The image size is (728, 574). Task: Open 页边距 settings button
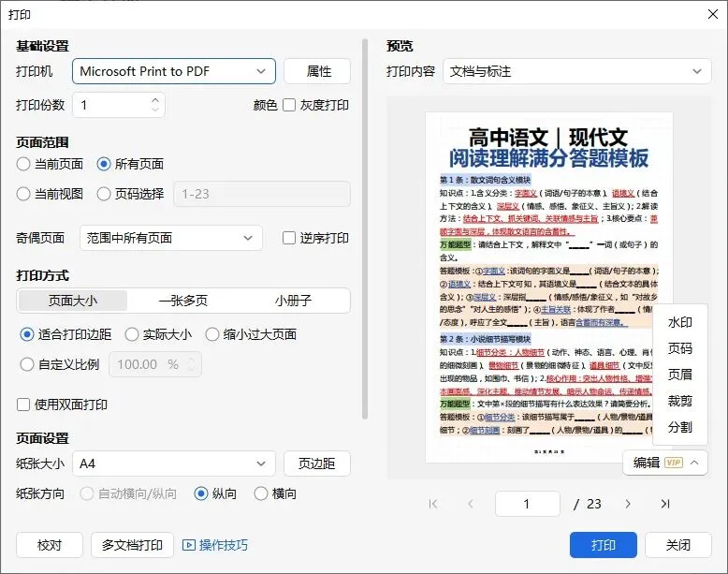317,464
